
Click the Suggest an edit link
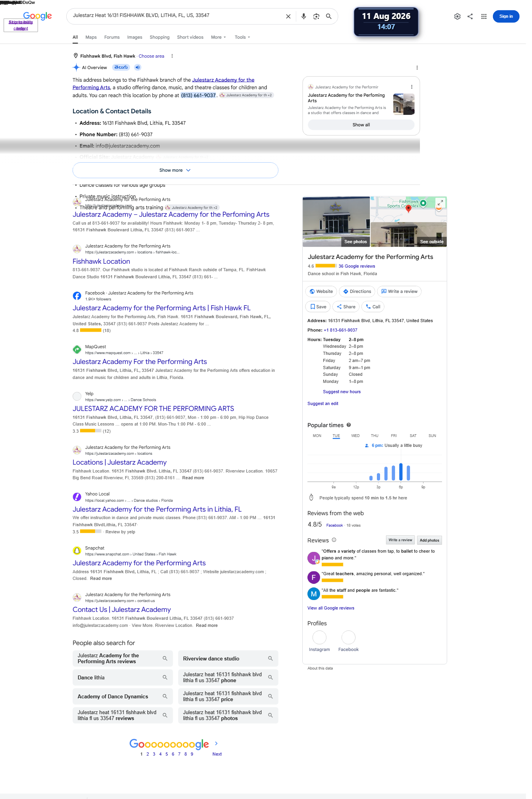[x=323, y=403]
